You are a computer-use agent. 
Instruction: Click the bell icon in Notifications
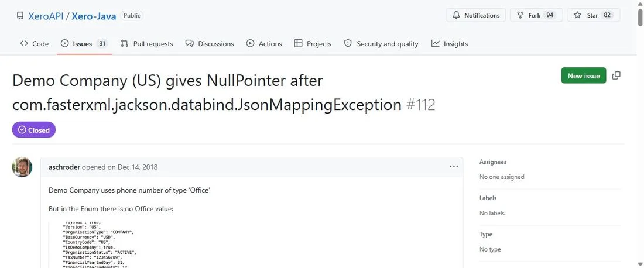456,15
